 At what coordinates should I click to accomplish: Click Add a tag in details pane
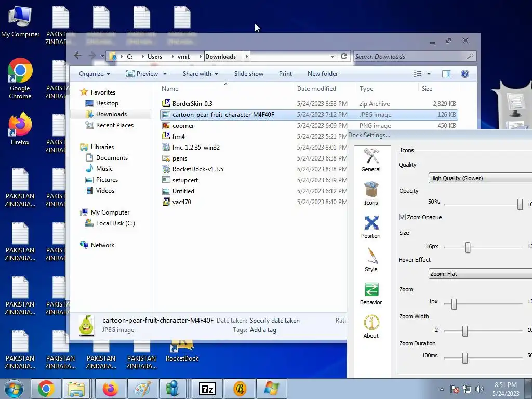[262, 330]
